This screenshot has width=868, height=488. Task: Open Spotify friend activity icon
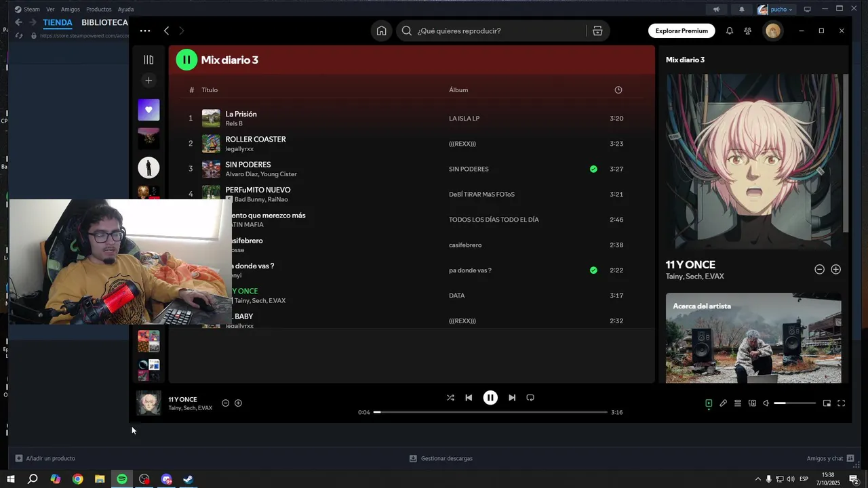click(747, 30)
